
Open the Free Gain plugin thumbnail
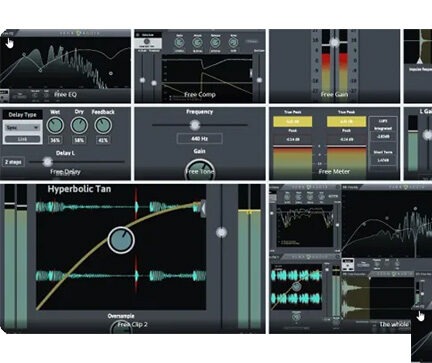click(334, 66)
